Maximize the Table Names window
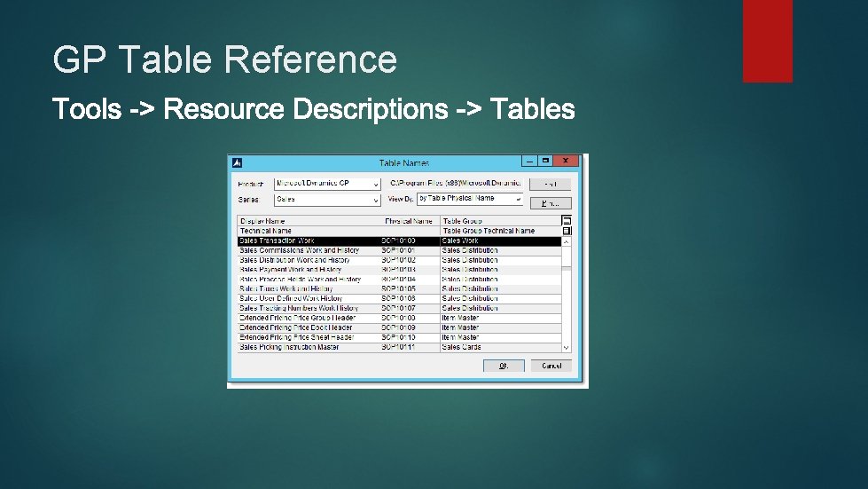Screen dimensions: 868x489 pos(545,161)
